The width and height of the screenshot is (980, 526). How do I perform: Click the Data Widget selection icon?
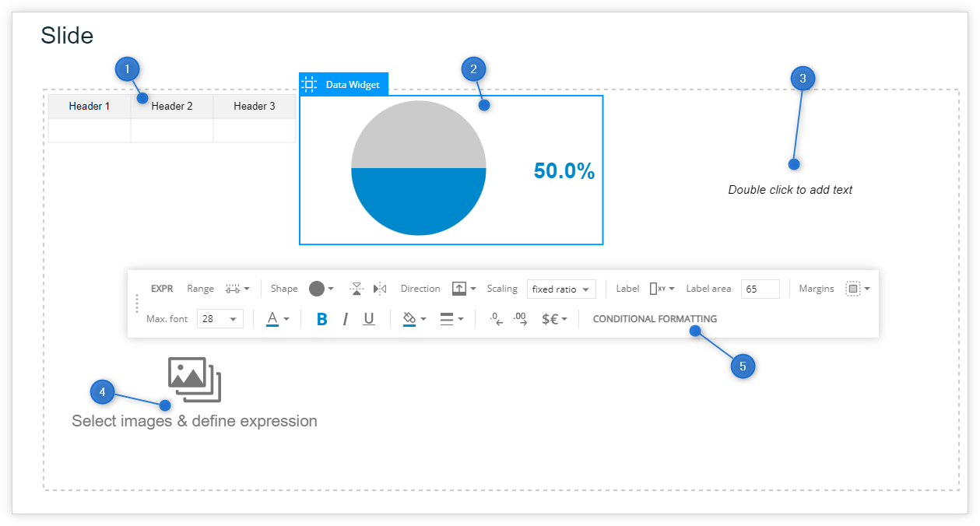[309, 84]
